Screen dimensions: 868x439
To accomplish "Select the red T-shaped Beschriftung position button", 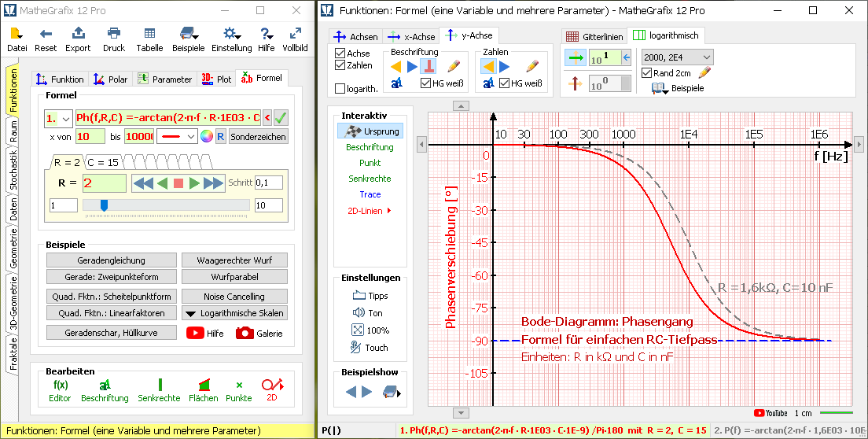I will coord(428,66).
